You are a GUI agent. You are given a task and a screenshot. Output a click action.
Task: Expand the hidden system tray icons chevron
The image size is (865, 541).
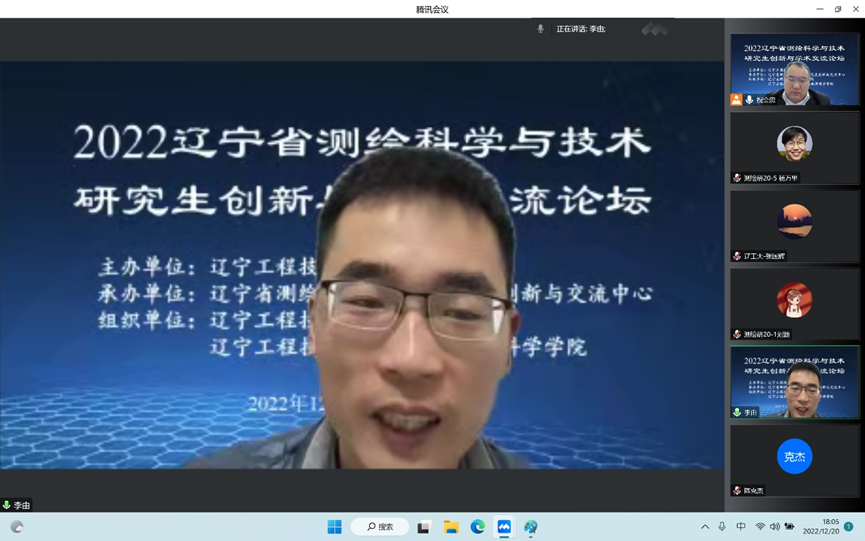click(x=705, y=527)
